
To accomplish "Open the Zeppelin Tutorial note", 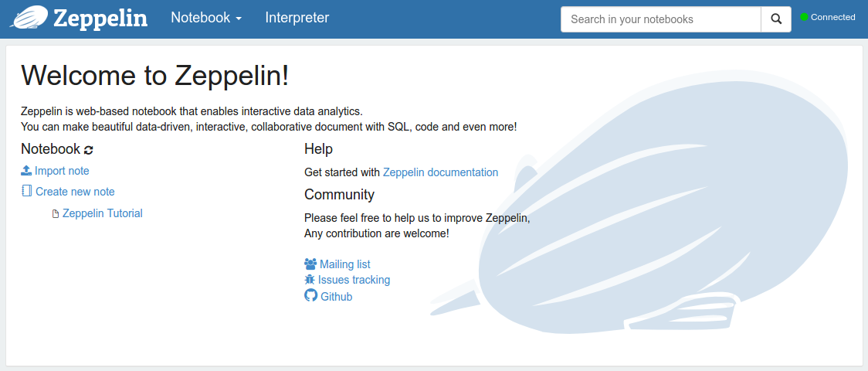I will click(x=102, y=213).
